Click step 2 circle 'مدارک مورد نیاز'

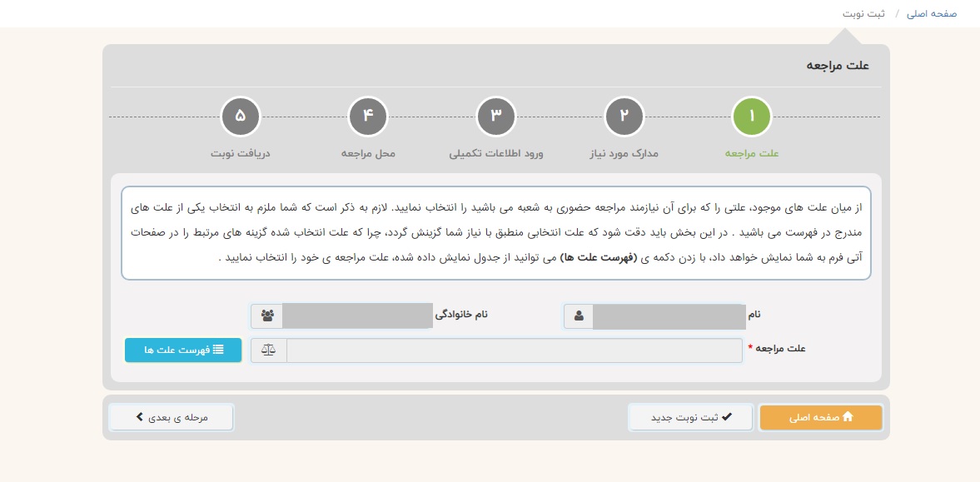pos(624,117)
